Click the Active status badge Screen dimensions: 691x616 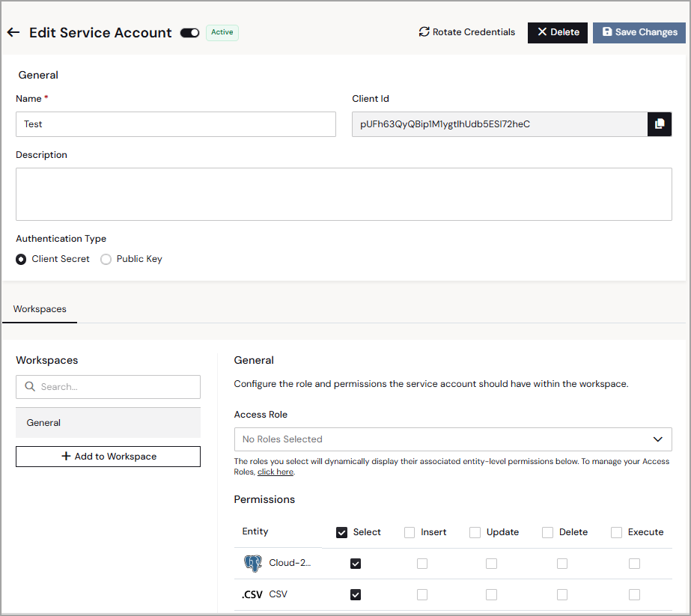pyautogui.click(x=222, y=33)
